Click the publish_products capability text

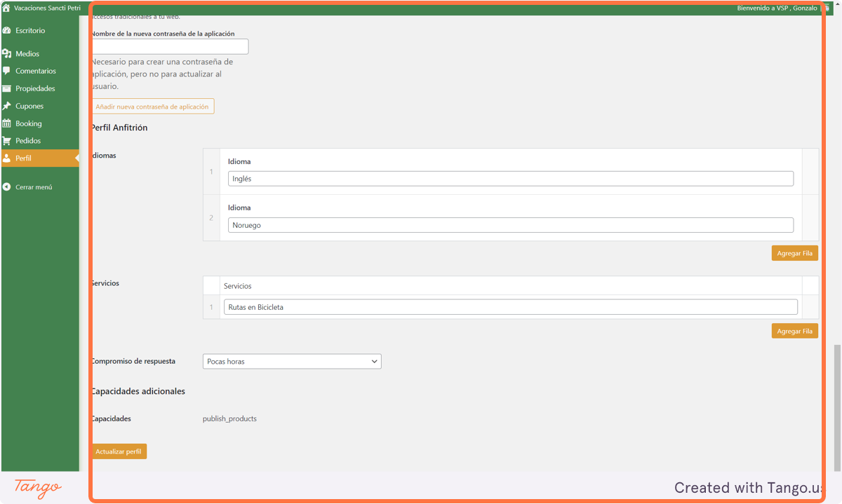coord(229,418)
